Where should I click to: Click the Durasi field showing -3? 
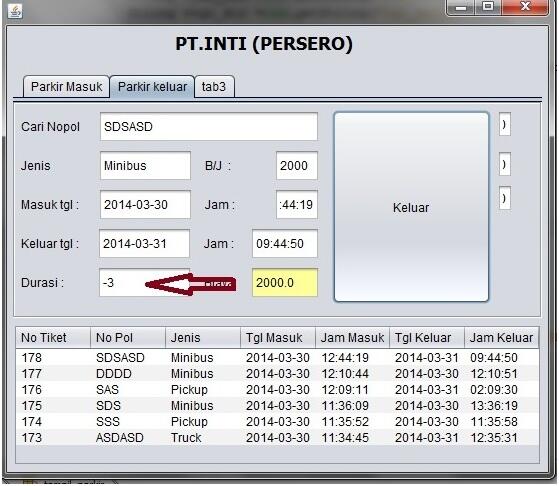[144, 282]
